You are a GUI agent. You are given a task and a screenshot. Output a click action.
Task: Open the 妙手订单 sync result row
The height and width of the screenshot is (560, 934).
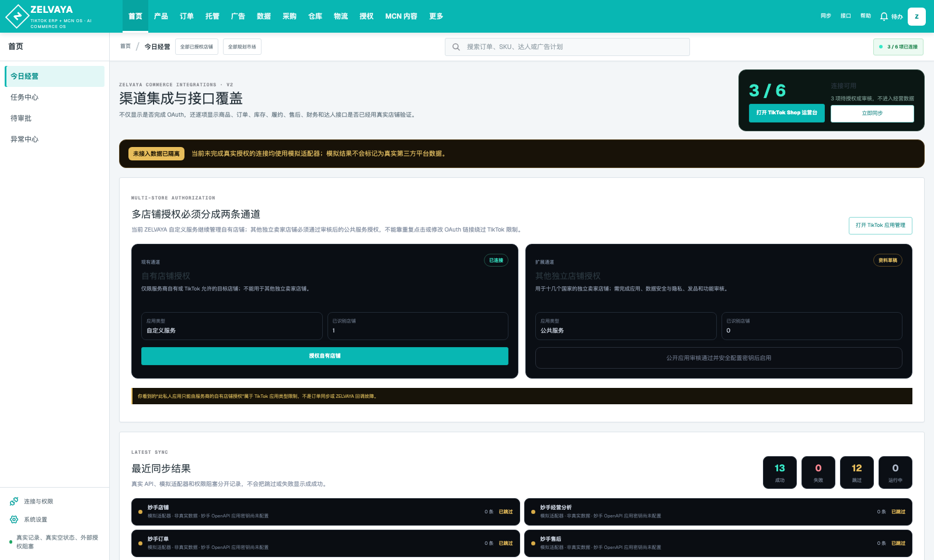326,543
